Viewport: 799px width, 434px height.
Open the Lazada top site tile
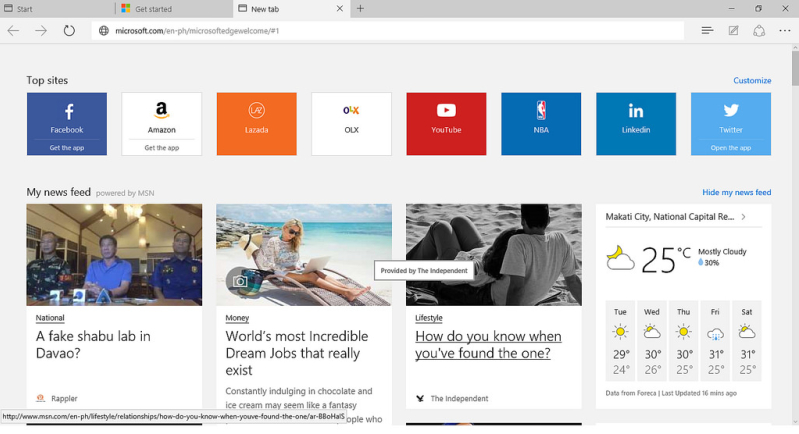point(256,124)
